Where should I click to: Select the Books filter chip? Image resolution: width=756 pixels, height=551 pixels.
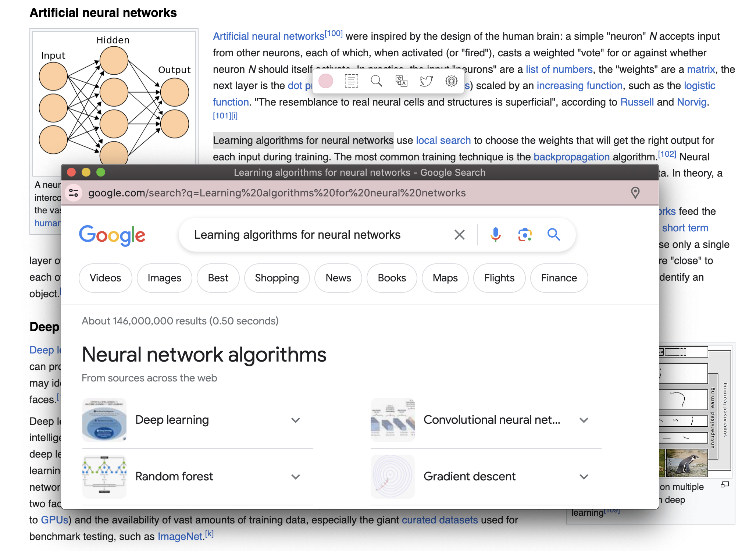(x=392, y=278)
